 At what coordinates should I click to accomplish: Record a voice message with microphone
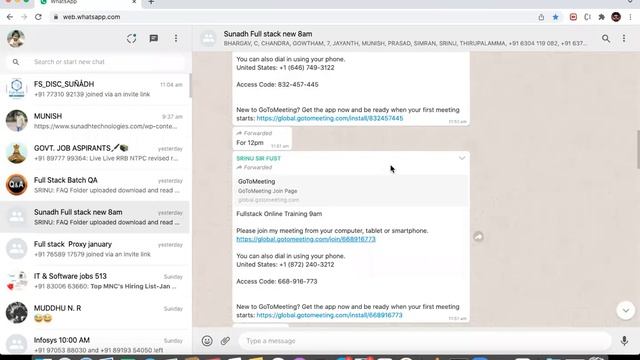624,341
